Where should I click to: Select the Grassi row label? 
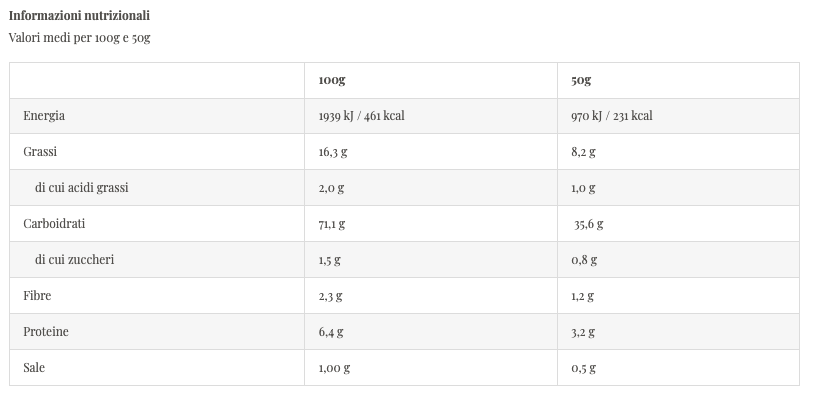[x=40, y=152]
